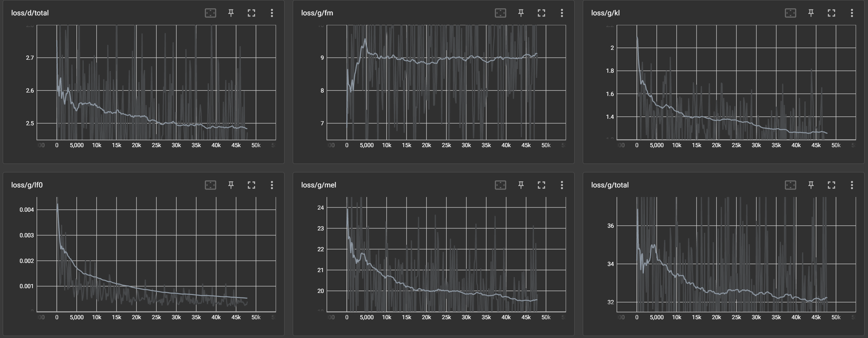Click the 2.7 y-axis label on loss/d/total
The image size is (868, 338).
click(30, 58)
